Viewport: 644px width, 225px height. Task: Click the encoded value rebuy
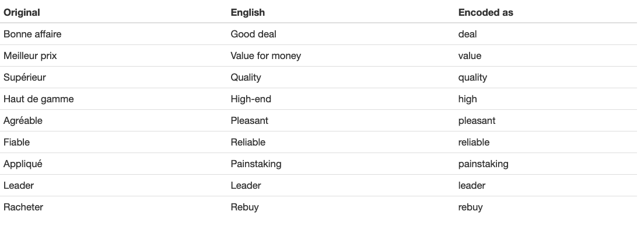tap(471, 207)
